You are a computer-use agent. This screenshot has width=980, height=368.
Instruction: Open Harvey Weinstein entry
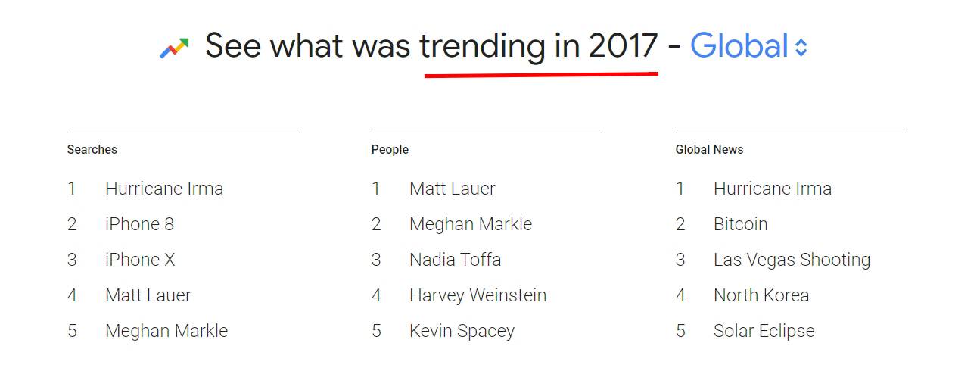point(478,295)
